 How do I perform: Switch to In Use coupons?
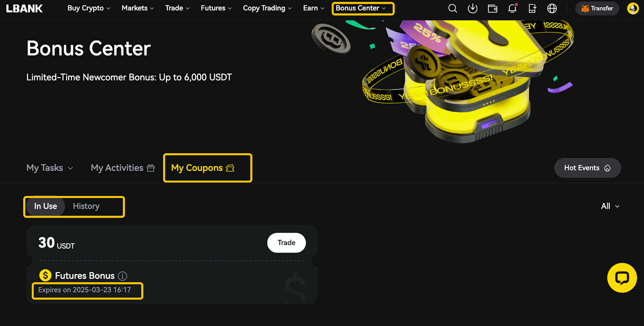[x=45, y=206]
